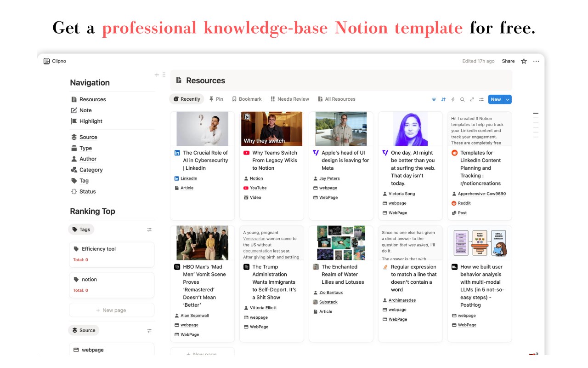Click the Edited 17h ago timestamp

coord(478,61)
